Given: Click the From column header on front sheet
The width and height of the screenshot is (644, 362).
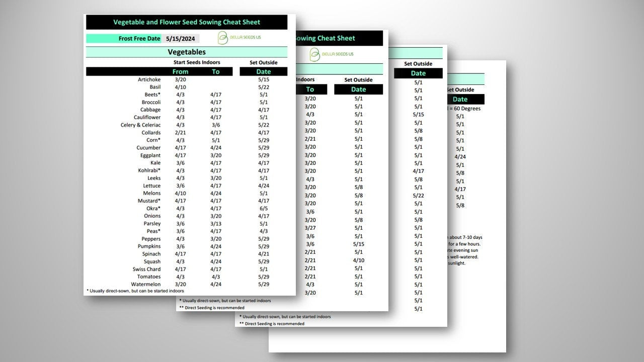Looking at the screenshot, I should [180, 72].
